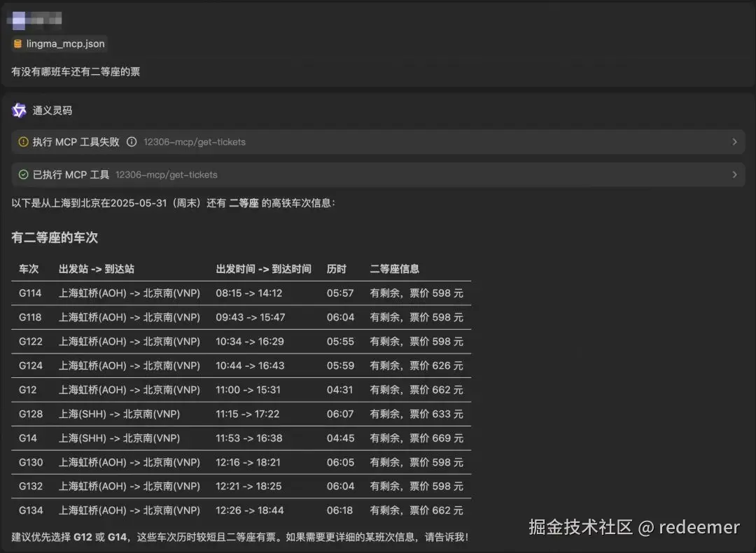Click the 通义灵码 assistant logo
Viewport: 756px width, 553px height.
[x=19, y=111]
